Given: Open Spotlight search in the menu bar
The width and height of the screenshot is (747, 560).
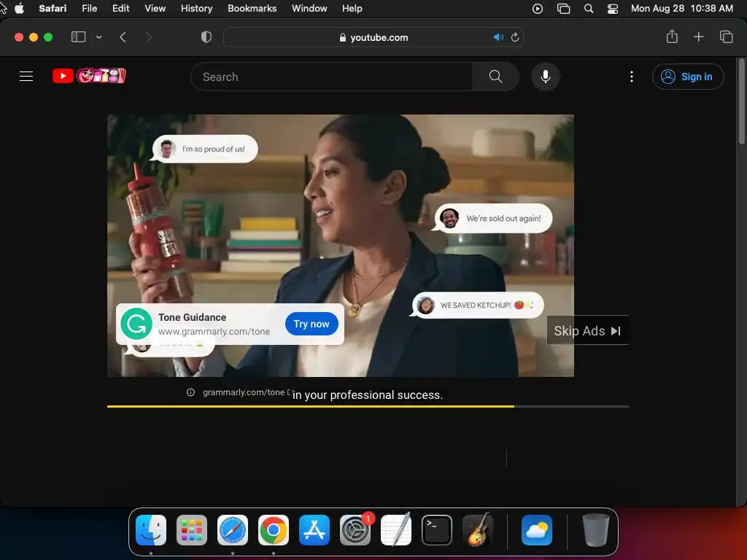Looking at the screenshot, I should pyautogui.click(x=589, y=9).
